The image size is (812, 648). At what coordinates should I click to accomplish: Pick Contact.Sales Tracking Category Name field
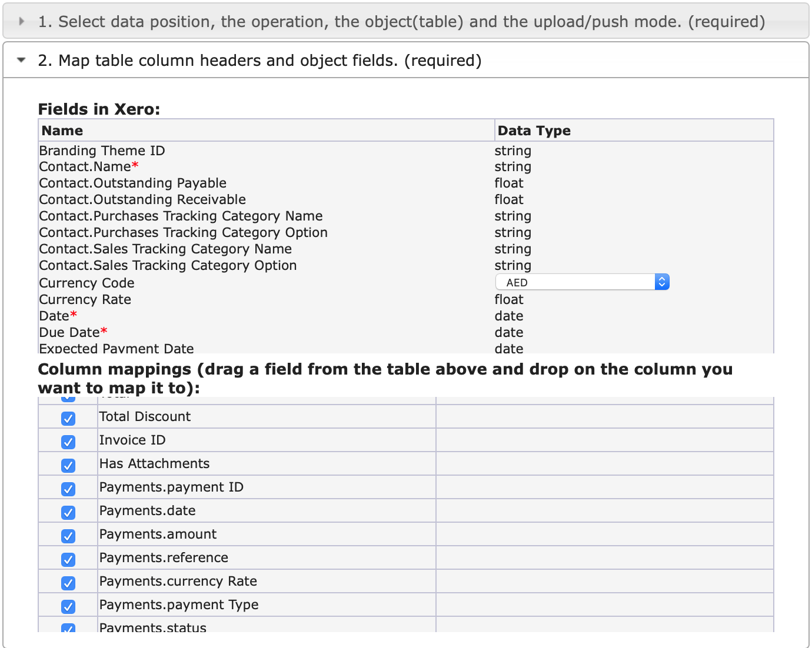165,249
